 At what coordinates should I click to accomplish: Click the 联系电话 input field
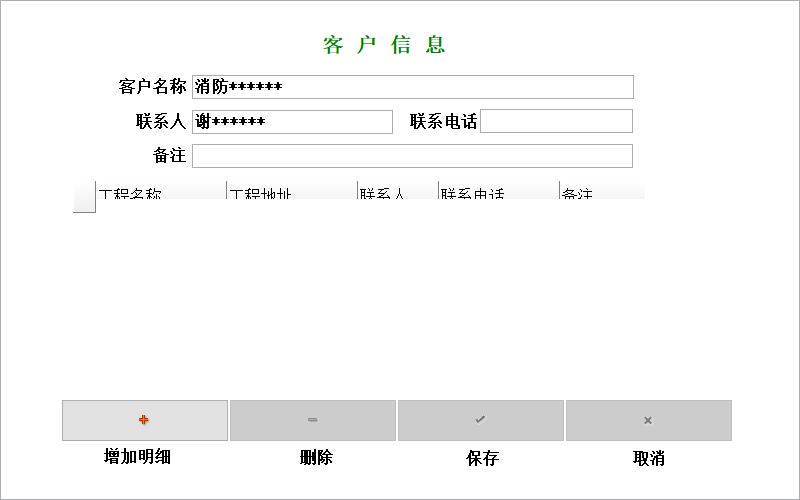(x=556, y=121)
